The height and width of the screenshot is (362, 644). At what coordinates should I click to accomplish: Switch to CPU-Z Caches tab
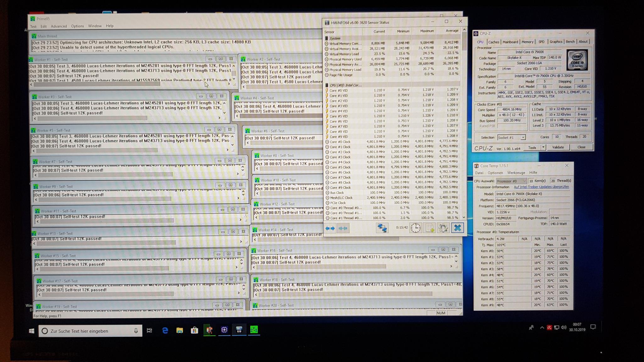[493, 42]
